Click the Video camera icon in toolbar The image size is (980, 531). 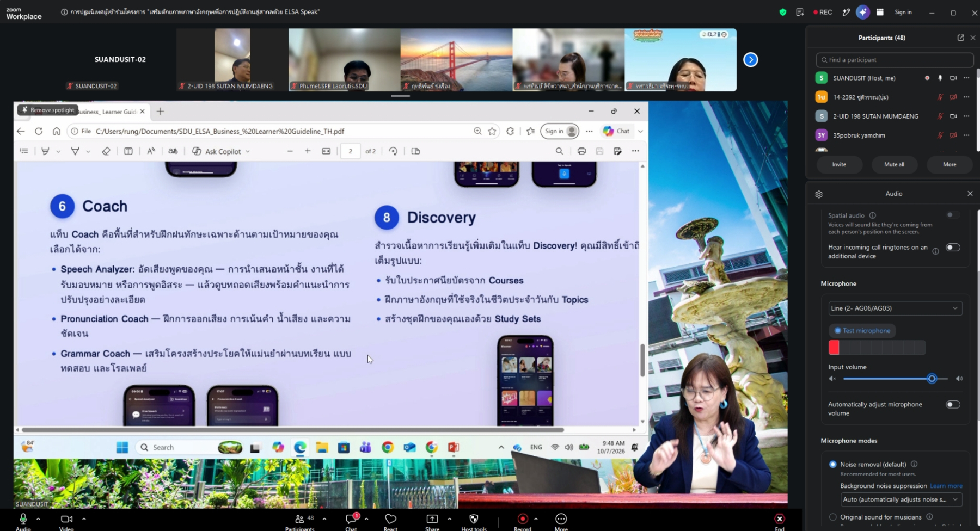66,518
